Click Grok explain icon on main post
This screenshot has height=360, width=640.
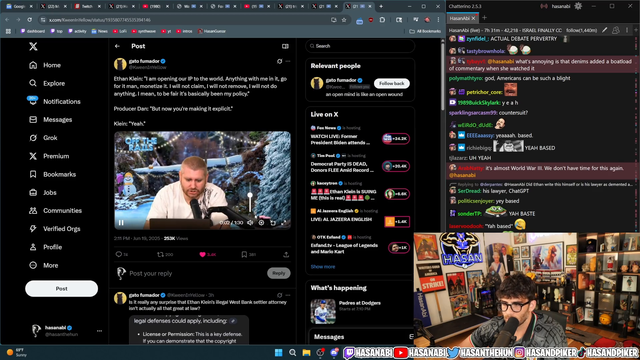click(280, 61)
